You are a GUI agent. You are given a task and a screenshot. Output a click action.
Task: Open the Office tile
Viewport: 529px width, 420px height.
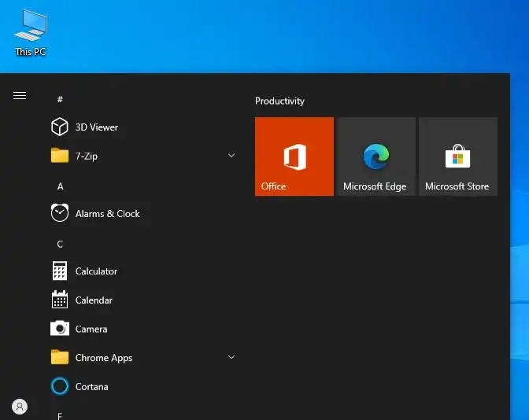click(x=294, y=157)
